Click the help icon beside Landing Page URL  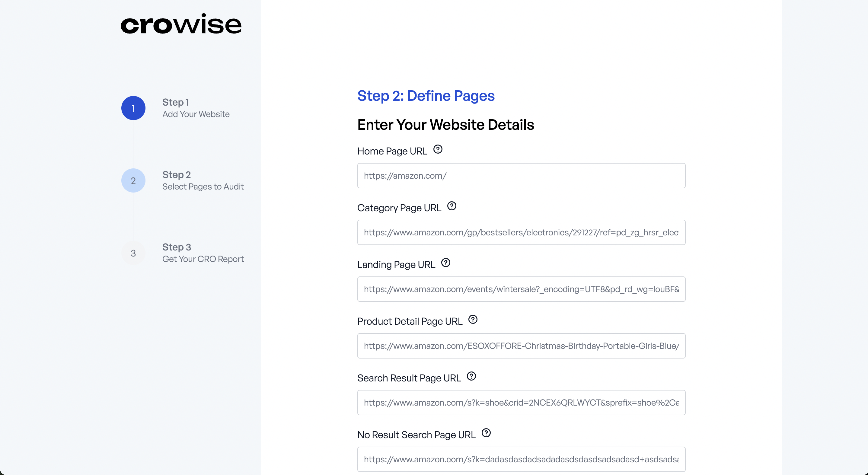(x=445, y=263)
